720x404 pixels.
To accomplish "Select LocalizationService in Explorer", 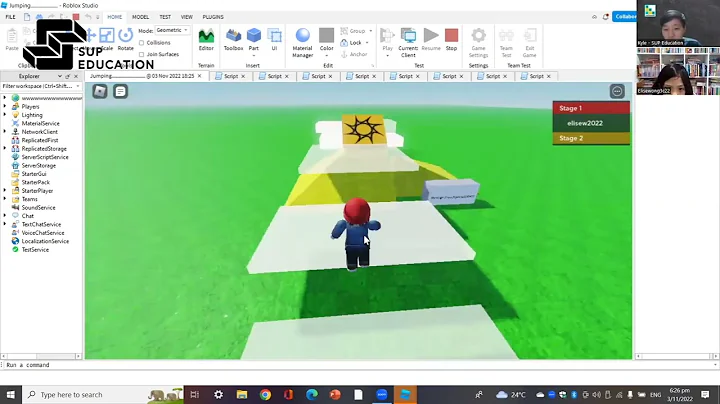I will 45,241.
